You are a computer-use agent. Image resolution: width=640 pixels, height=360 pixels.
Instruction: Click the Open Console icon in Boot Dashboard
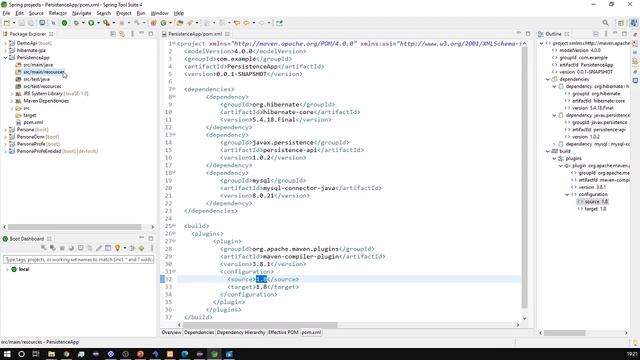point(80,248)
